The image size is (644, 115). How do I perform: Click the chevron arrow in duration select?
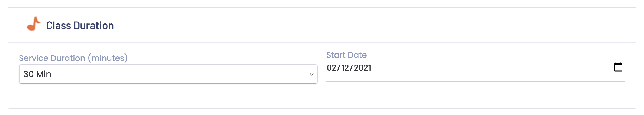coord(312,74)
